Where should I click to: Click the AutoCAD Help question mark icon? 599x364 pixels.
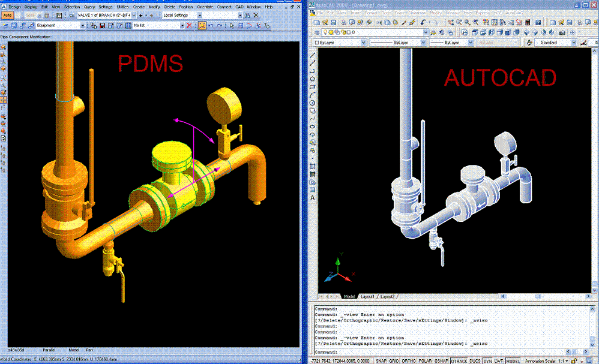point(538,23)
